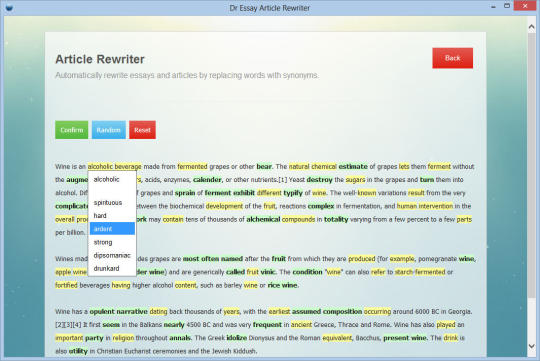
Task: Randomize synonyms with the Random button
Action: [108, 130]
